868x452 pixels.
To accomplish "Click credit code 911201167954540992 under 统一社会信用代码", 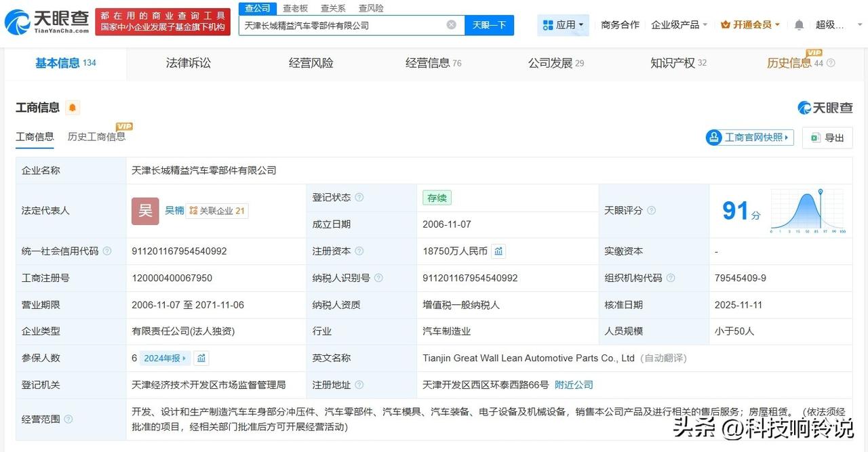I will (x=179, y=251).
